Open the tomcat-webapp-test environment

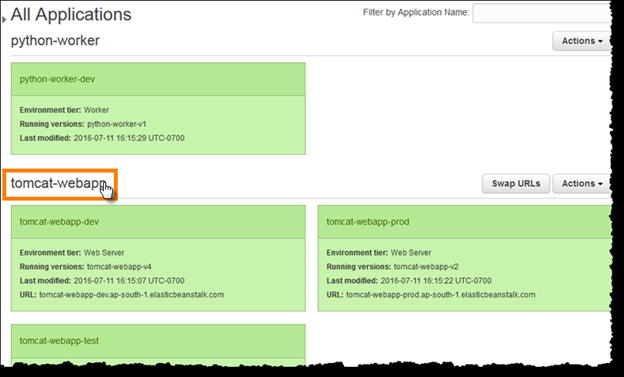pyautogui.click(x=59, y=341)
